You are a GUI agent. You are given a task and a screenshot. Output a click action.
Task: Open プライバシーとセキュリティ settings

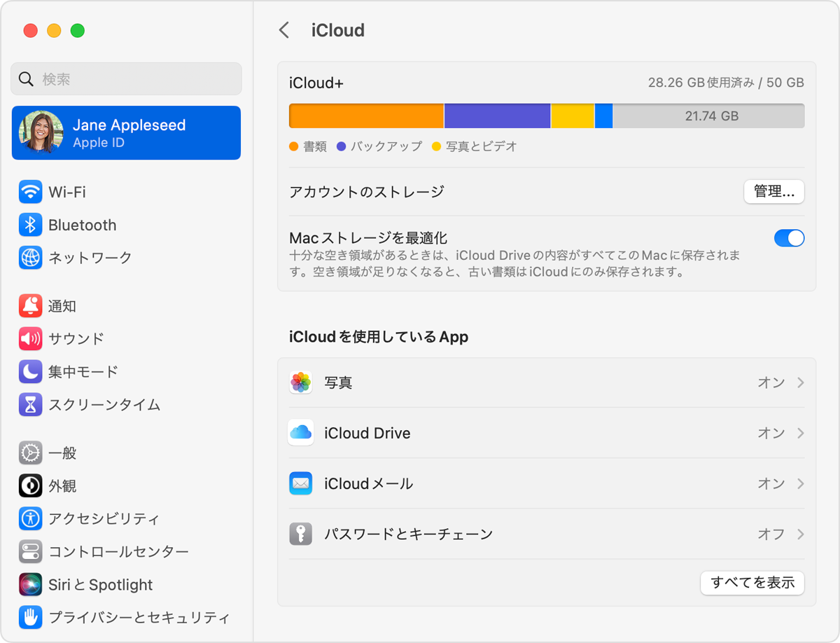click(x=112, y=617)
